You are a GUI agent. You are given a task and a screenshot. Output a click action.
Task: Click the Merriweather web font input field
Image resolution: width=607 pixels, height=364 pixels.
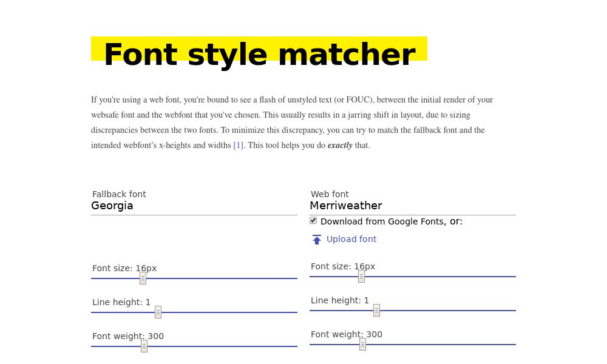point(401,206)
